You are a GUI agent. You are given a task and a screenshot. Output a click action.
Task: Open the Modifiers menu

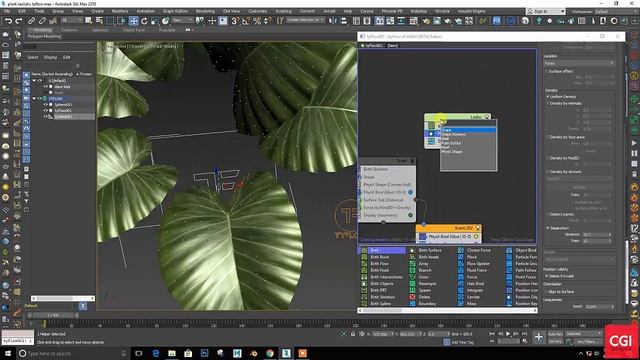pos(120,11)
